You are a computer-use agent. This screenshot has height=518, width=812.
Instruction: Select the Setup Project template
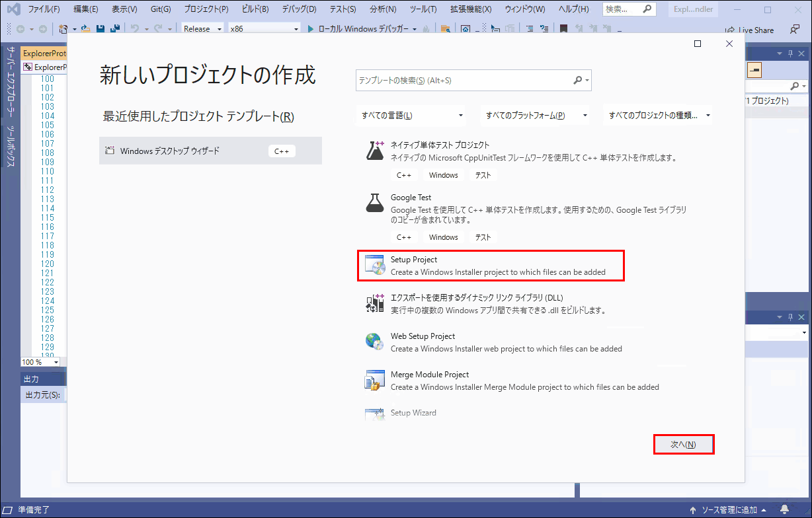tap(491, 265)
